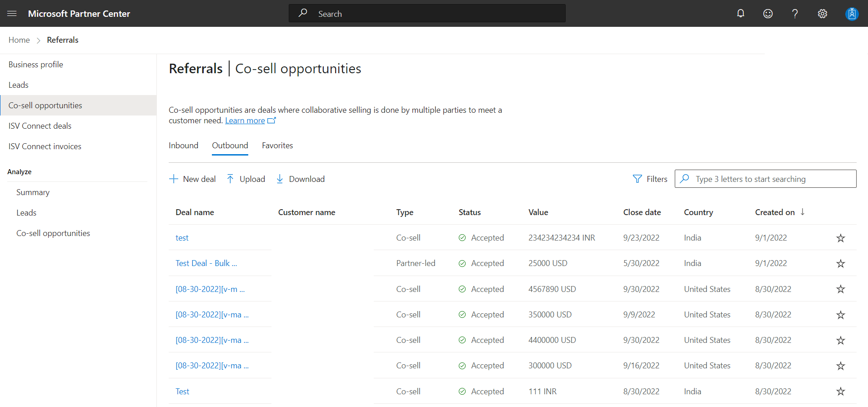
Task: Click the deal search input field
Action: [x=765, y=179]
